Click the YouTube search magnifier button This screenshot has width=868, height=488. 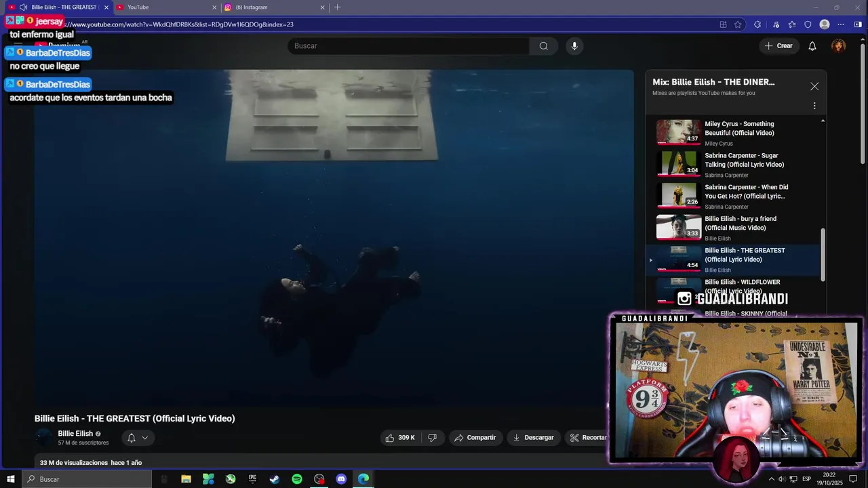click(543, 46)
